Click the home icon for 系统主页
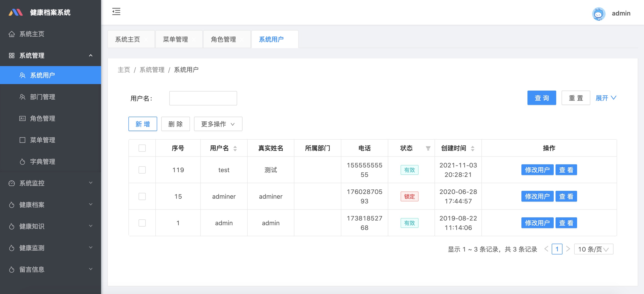Image resolution: width=644 pixels, height=294 pixels. click(11, 34)
